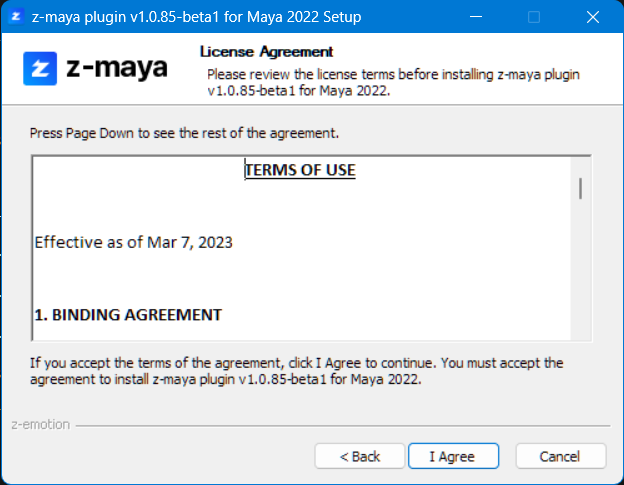Go back with the Back button
The height and width of the screenshot is (485, 624).
pyautogui.click(x=360, y=456)
